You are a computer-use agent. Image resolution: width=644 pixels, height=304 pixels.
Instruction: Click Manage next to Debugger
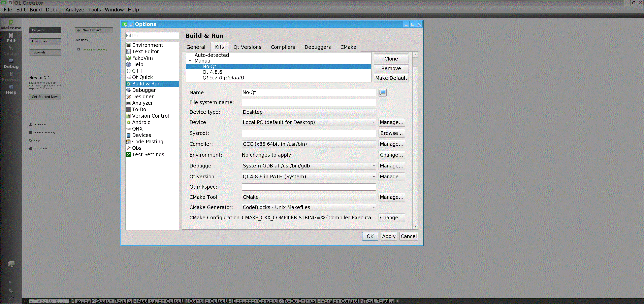tap(391, 166)
